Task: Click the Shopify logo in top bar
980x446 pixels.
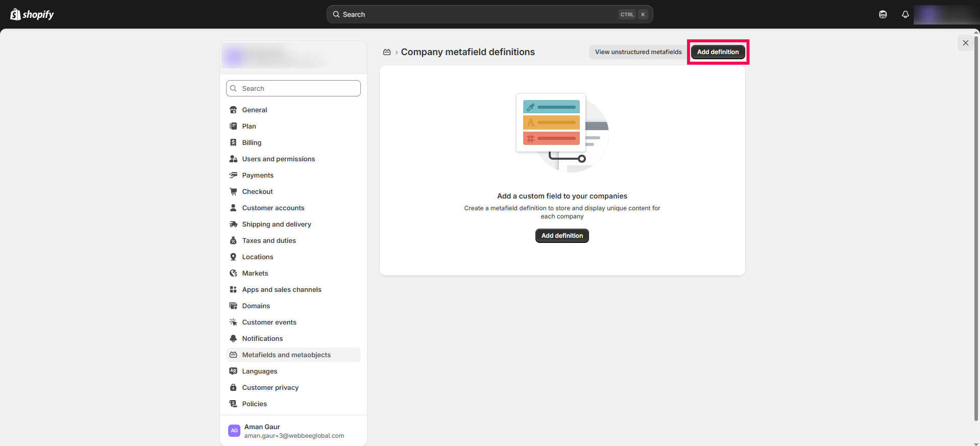Action: click(32, 14)
